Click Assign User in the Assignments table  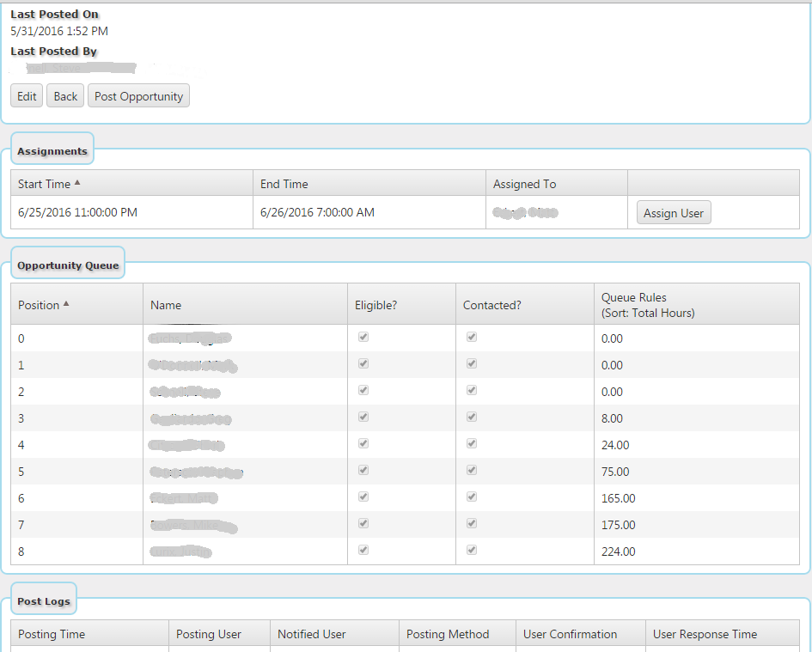coord(674,213)
